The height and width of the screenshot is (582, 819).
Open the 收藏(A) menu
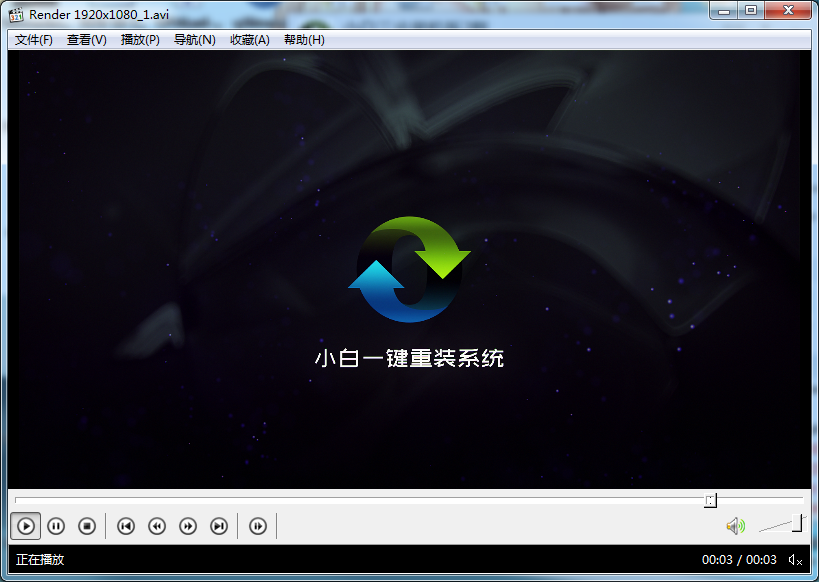click(x=250, y=40)
